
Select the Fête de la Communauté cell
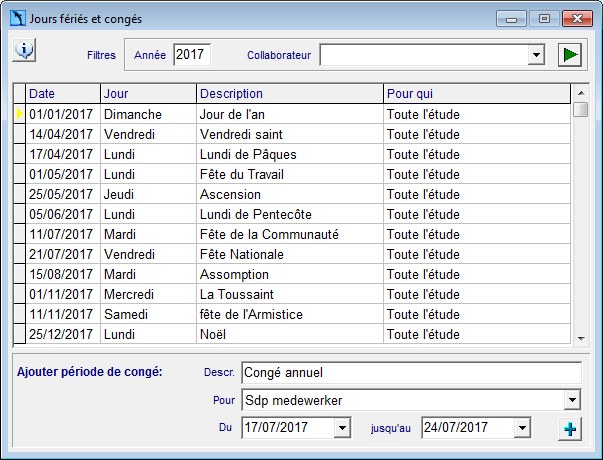point(290,234)
